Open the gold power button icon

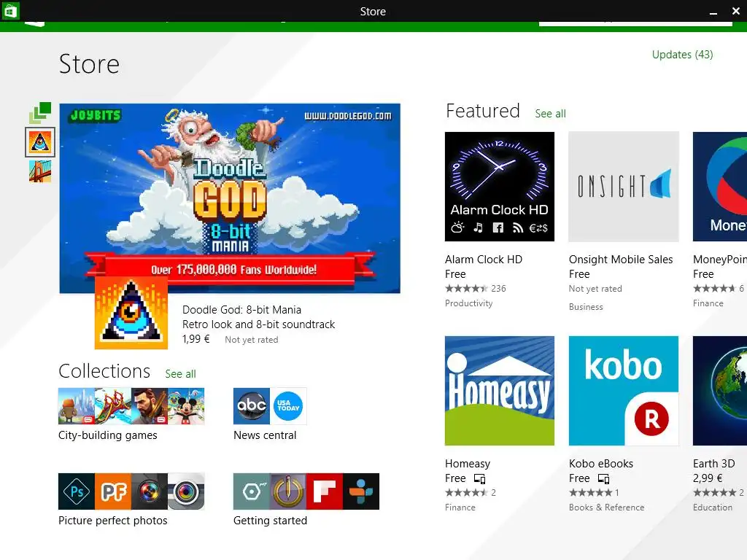288,491
